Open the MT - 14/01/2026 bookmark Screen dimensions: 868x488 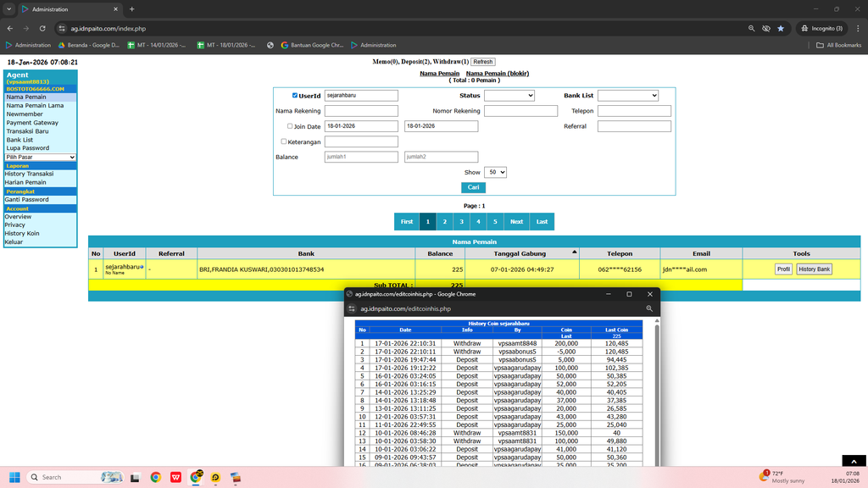(157, 45)
